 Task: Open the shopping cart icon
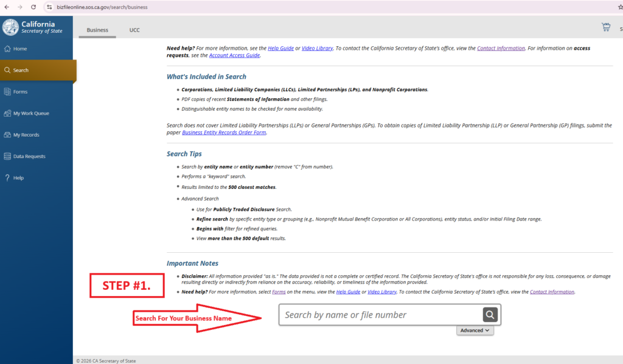click(606, 27)
